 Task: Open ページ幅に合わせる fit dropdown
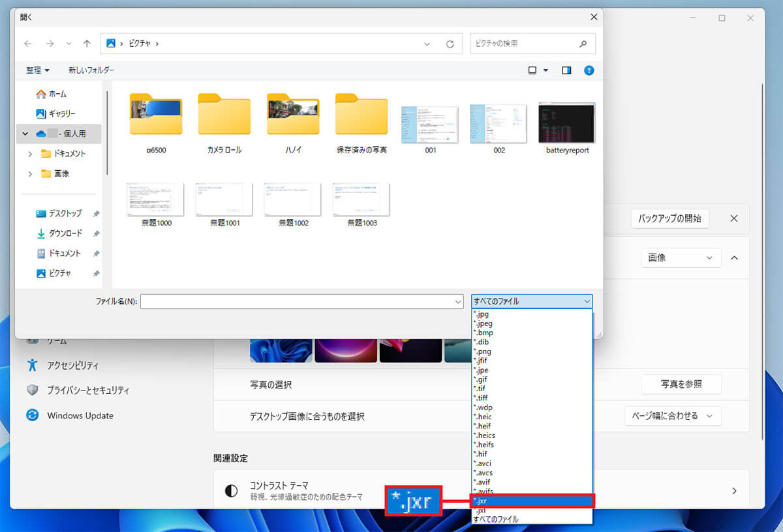(x=673, y=416)
